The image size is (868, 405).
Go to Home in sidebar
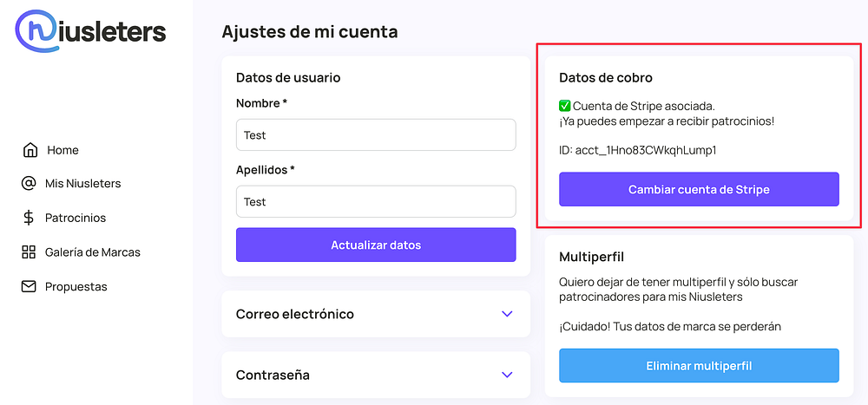click(62, 150)
